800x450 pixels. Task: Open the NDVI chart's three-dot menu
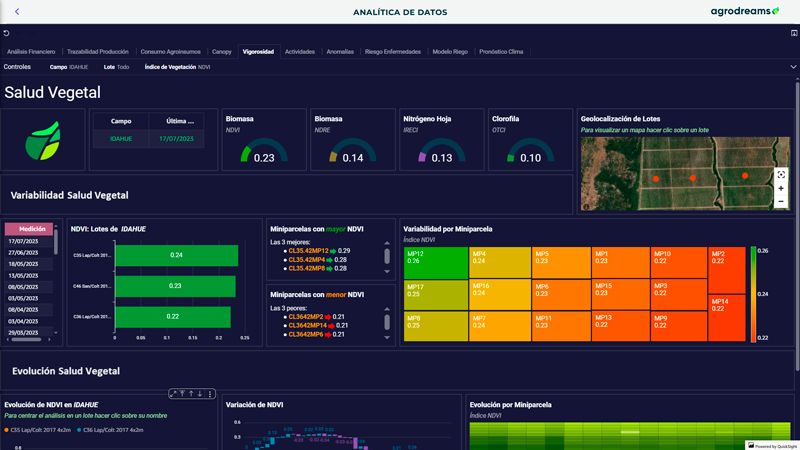point(209,393)
